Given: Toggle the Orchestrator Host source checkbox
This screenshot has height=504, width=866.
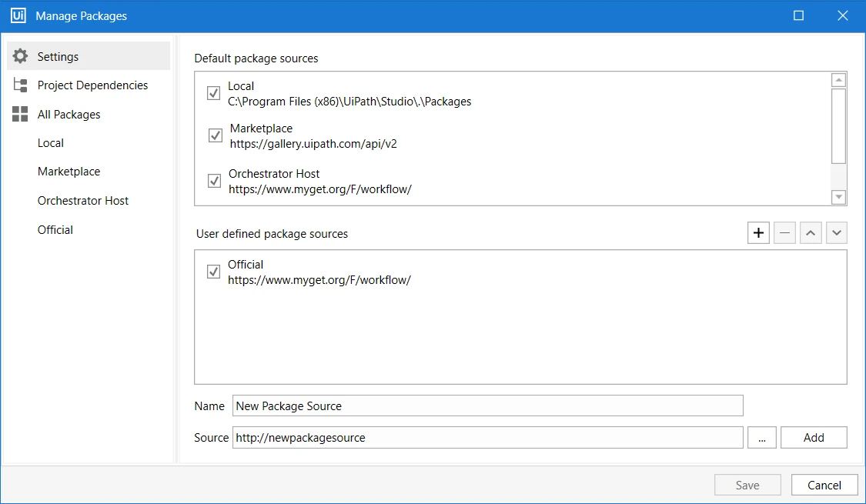Looking at the screenshot, I should click(x=214, y=181).
